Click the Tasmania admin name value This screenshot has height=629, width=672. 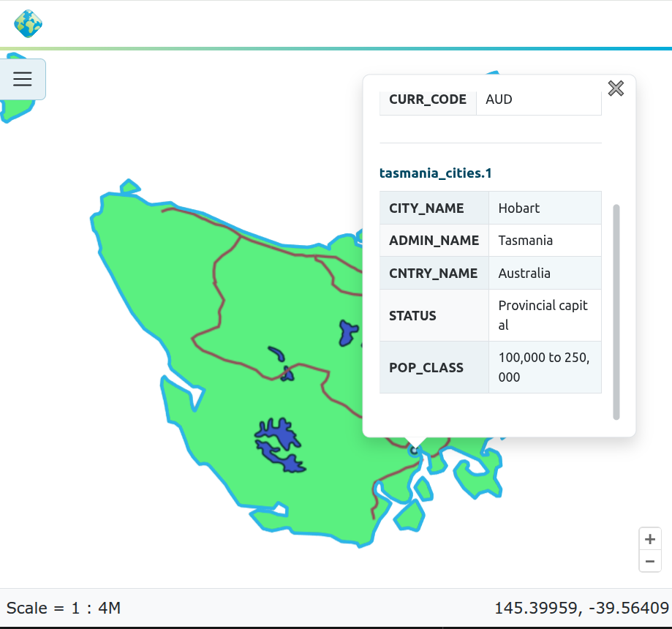526,241
